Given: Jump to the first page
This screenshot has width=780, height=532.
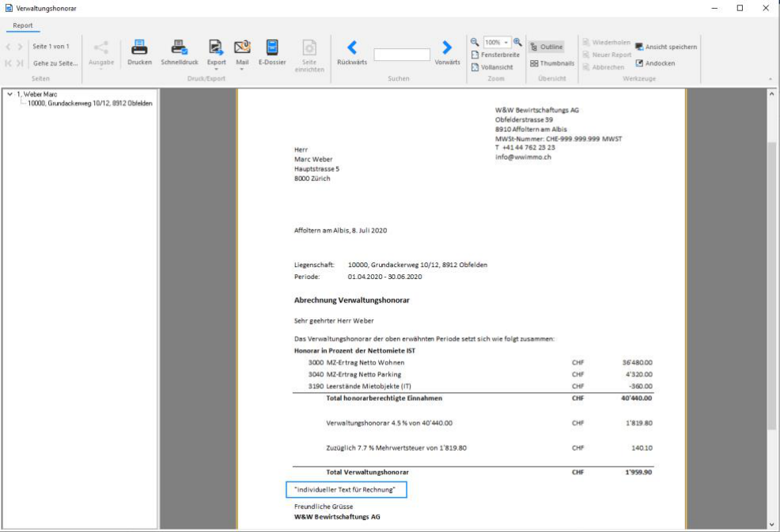Looking at the screenshot, I should 8,63.
